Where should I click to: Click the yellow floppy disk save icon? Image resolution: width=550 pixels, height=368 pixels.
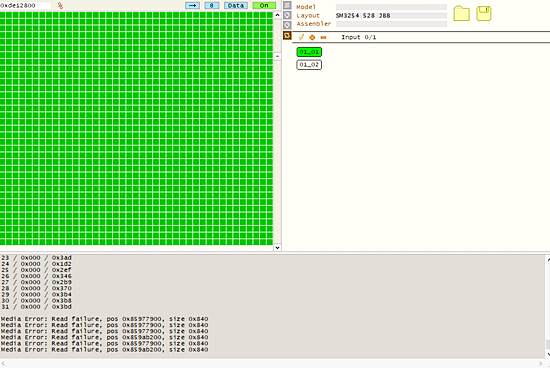click(483, 14)
